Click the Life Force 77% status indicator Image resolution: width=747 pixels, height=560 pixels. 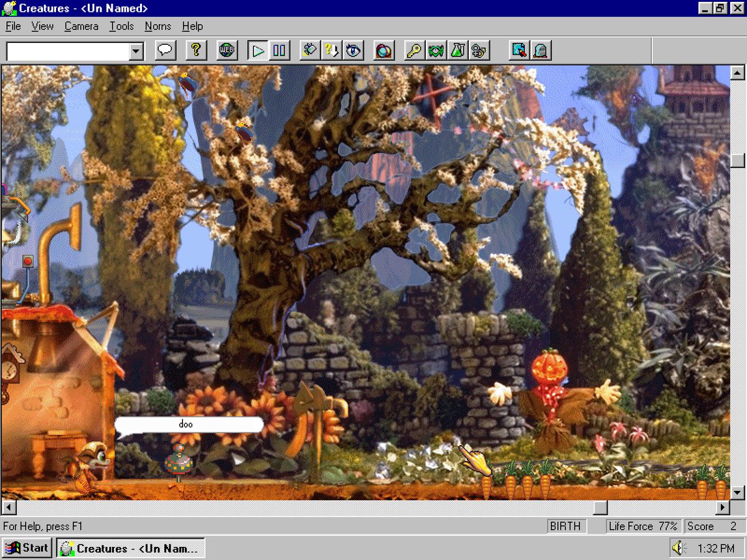(644, 526)
